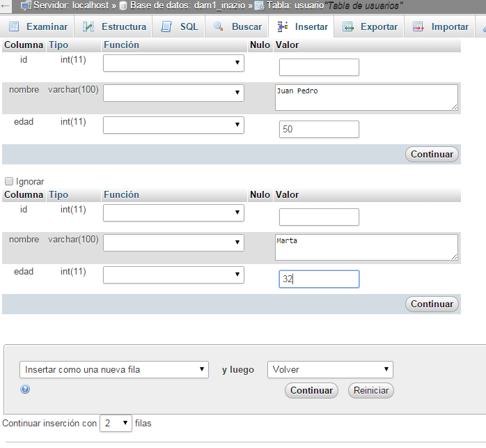The width and height of the screenshot is (486, 448).
Task: Click the first 'varchar(100)' type text
Action: coord(73,90)
